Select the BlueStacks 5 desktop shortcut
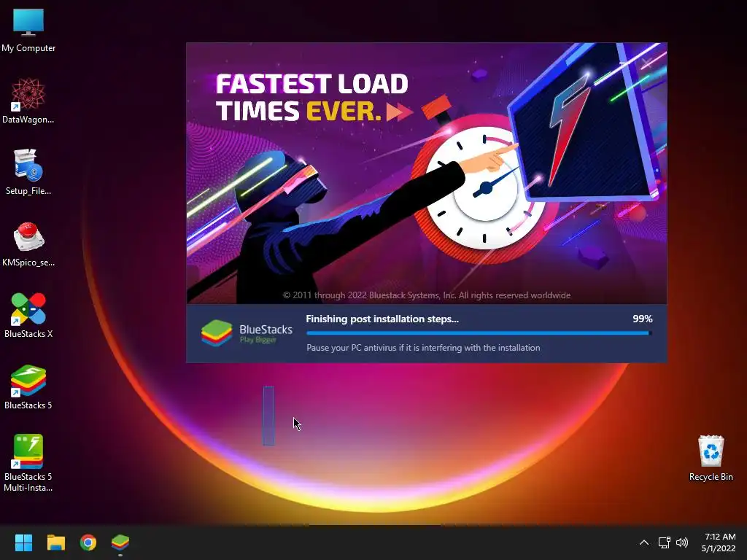Viewport: 747px width, 560px height. pos(28,386)
